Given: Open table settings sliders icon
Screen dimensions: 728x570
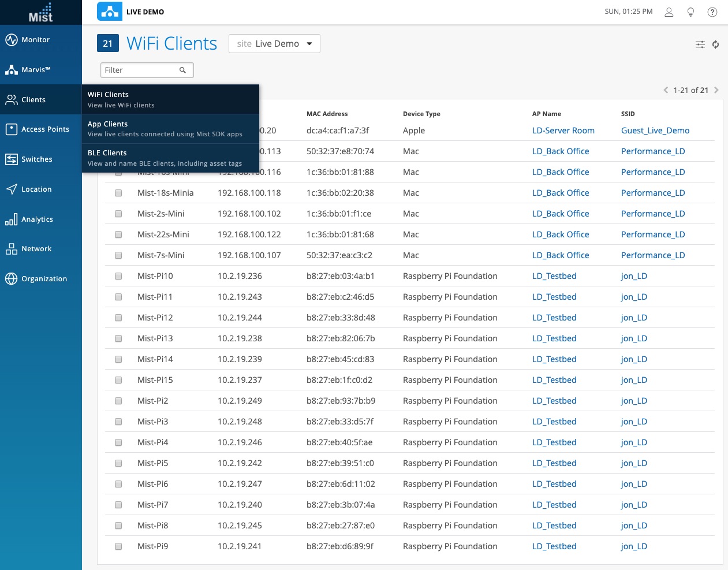Looking at the screenshot, I should tap(700, 44).
